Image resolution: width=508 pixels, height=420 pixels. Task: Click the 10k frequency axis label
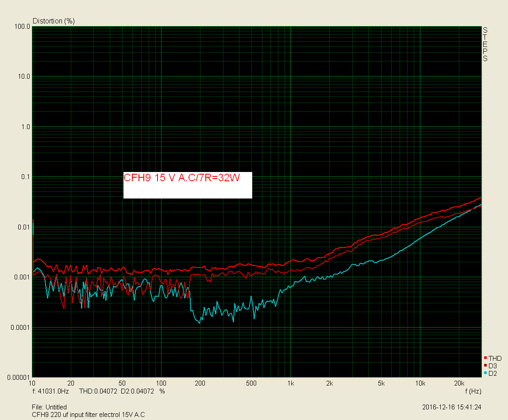[420, 383]
